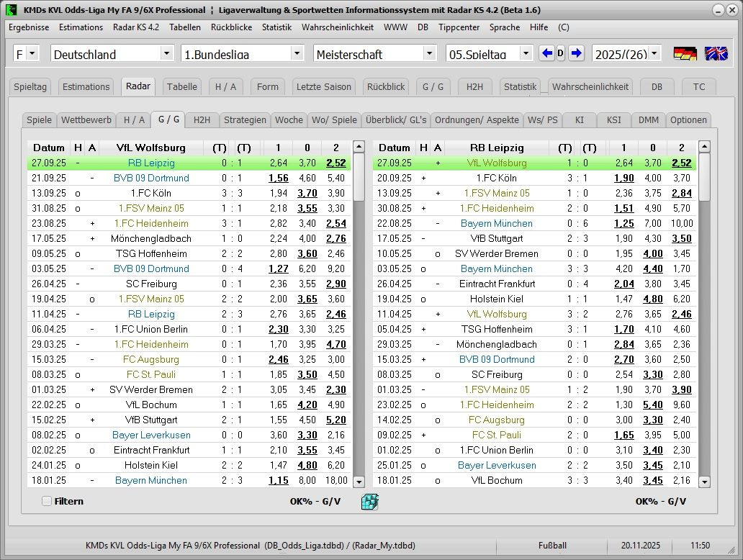Click the next matchday blue right arrow

(x=576, y=53)
